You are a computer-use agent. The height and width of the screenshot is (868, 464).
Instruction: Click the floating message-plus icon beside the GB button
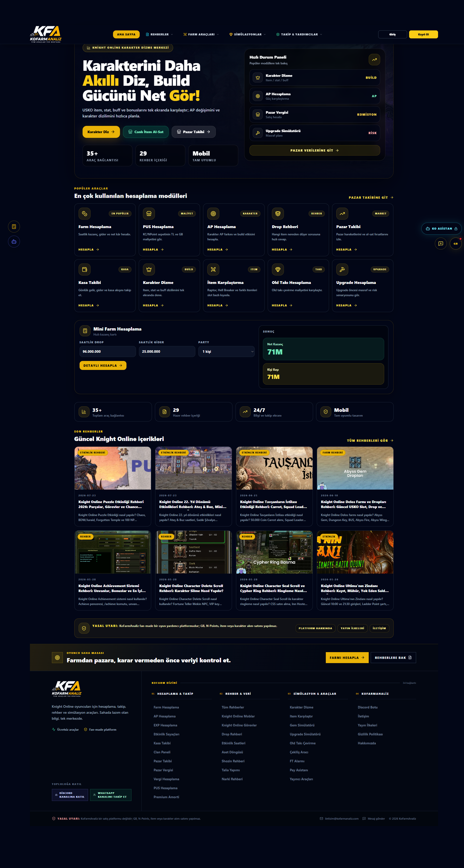[440, 244]
